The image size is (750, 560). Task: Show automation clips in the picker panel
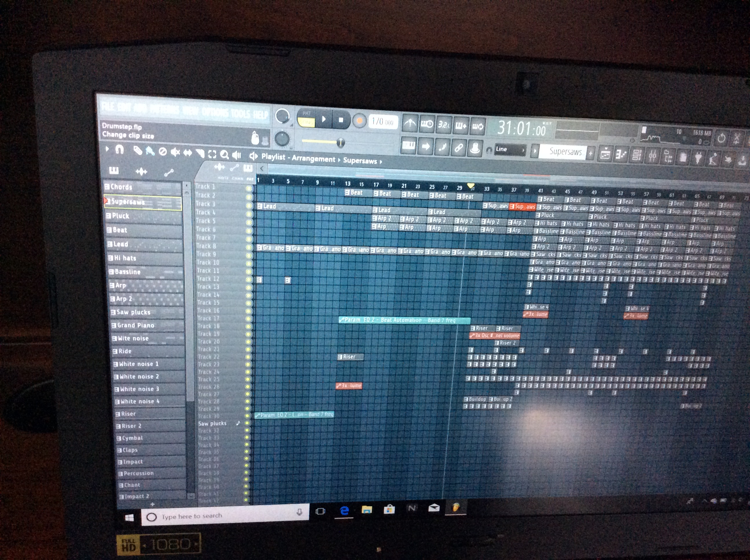tap(169, 173)
